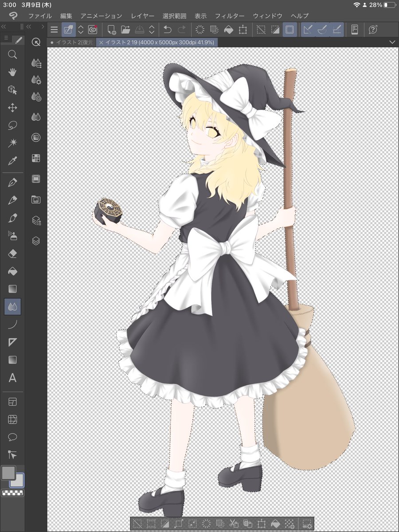Viewport: 399px width, 532px height.
Task: Open the Color set grid panel icon
Action: (36, 158)
